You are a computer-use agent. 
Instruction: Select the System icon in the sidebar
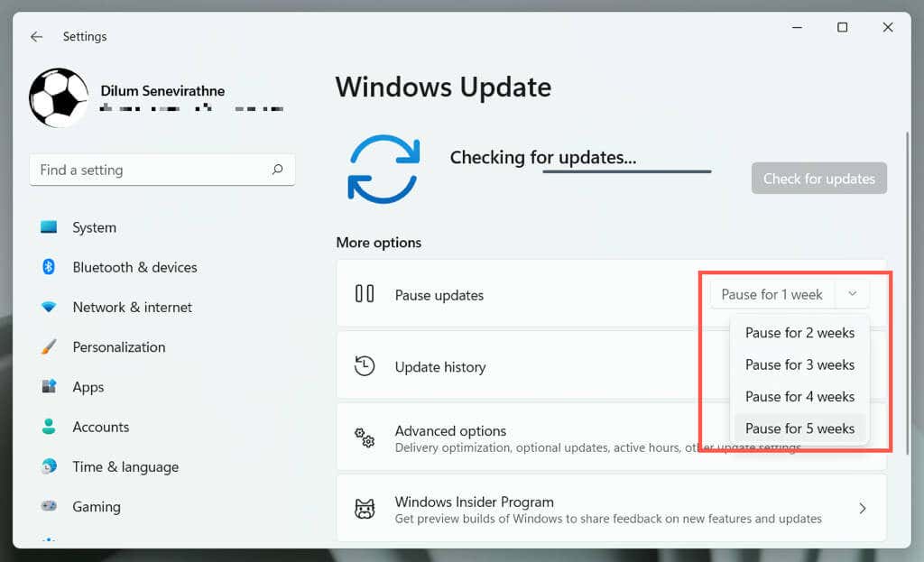coord(52,227)
